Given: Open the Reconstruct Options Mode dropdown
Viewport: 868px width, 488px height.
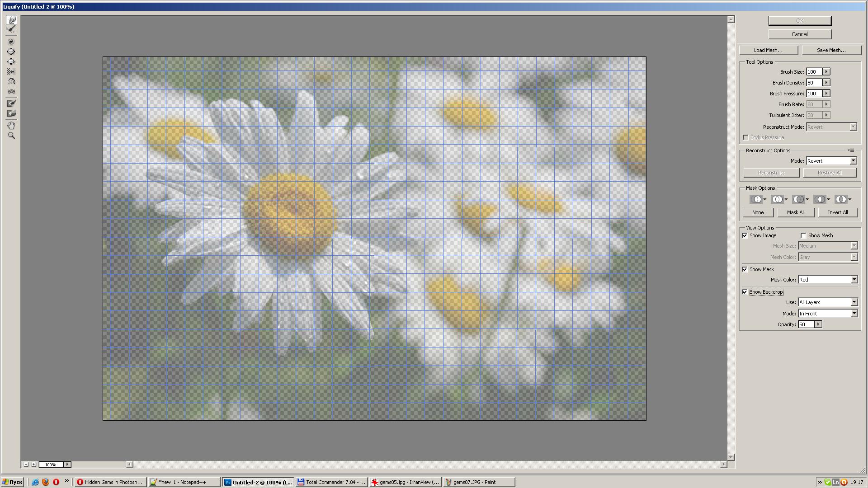Looking at the screenshot, I should 853,161.
